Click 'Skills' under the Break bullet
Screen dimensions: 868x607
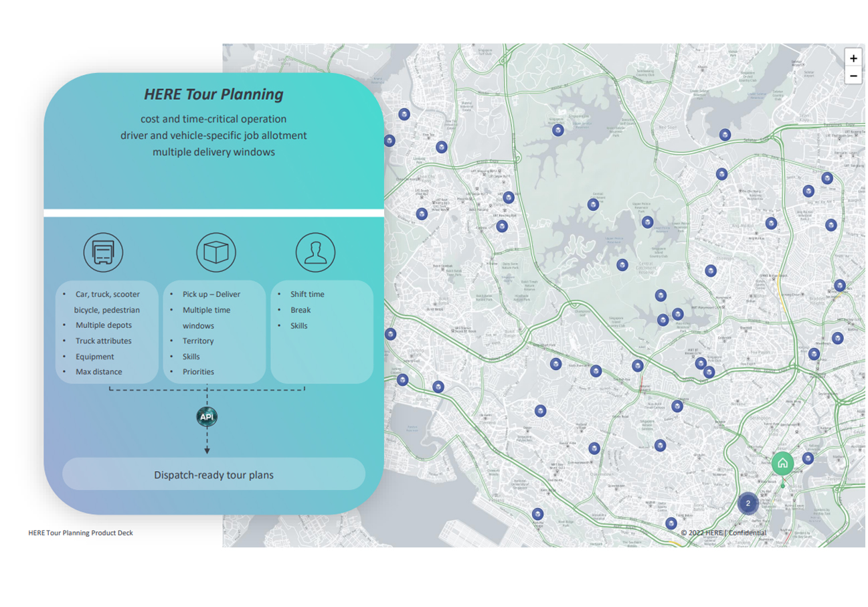point(299,326)
